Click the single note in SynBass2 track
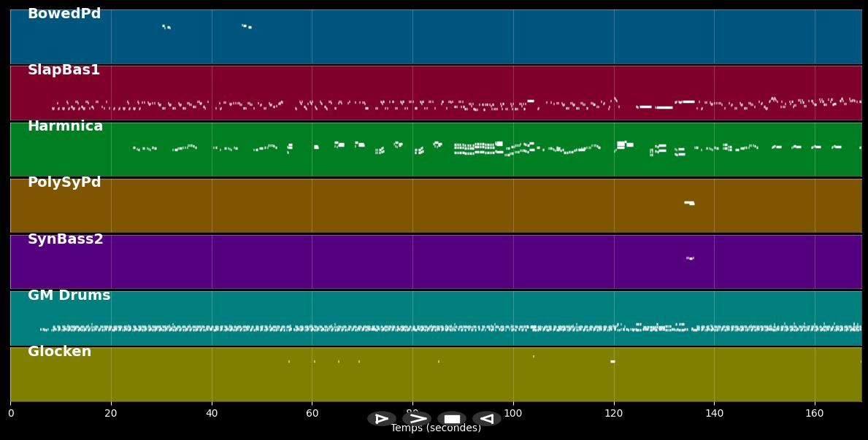 [x=690, y=258]
